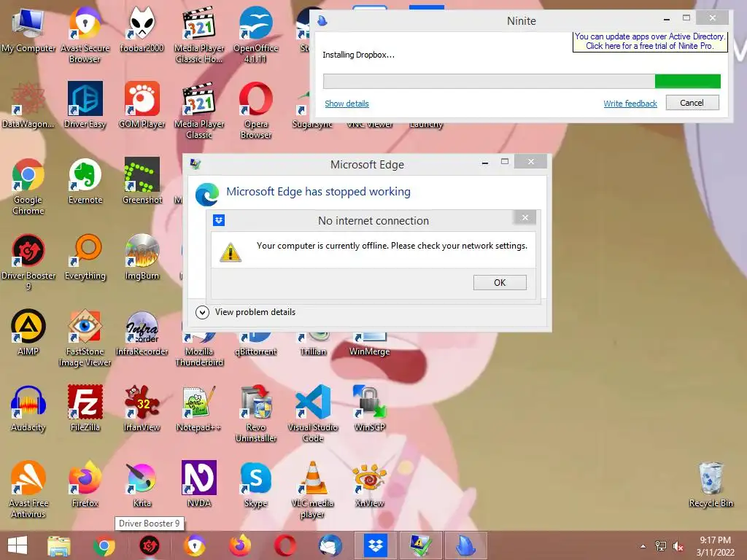Close the No internet connection dialog
The height and width of the screenshot is (560, 747).
point(525,217)
